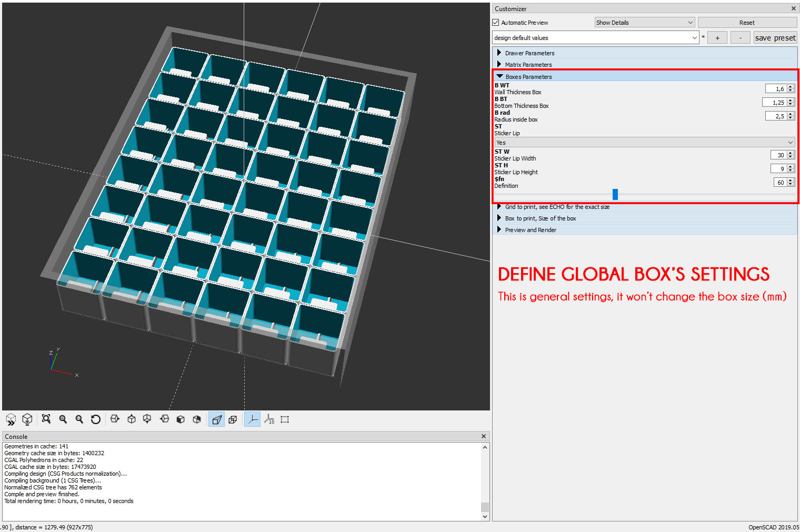Select the Perspective view icon
The image size is (800, 532).
click(x=216, y=419)
